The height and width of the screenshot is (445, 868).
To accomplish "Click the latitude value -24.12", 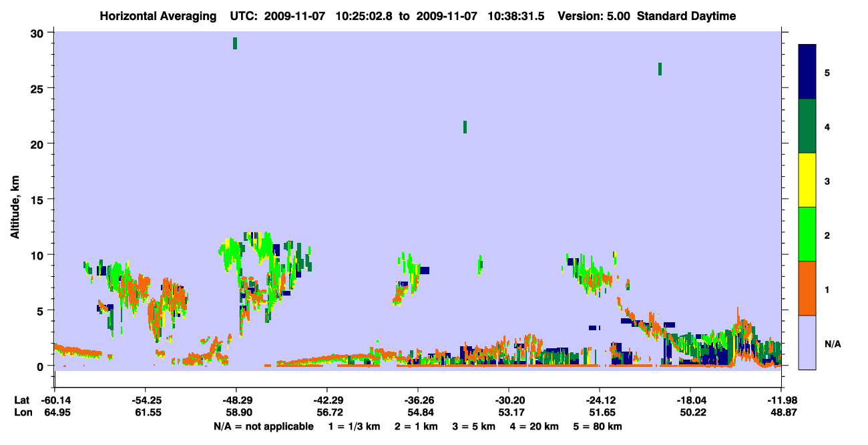I will [x=600, y=400].
